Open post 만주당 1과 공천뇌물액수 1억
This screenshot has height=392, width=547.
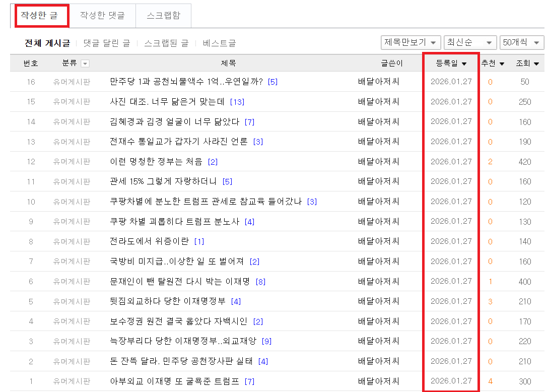(181, 82)
